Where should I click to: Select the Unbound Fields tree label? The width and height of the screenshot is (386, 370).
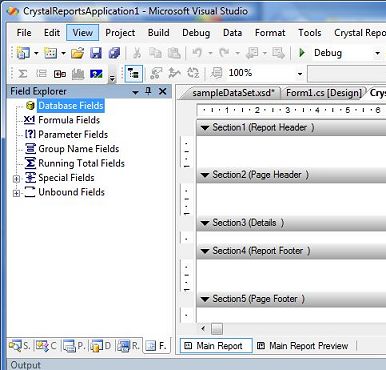71,192
